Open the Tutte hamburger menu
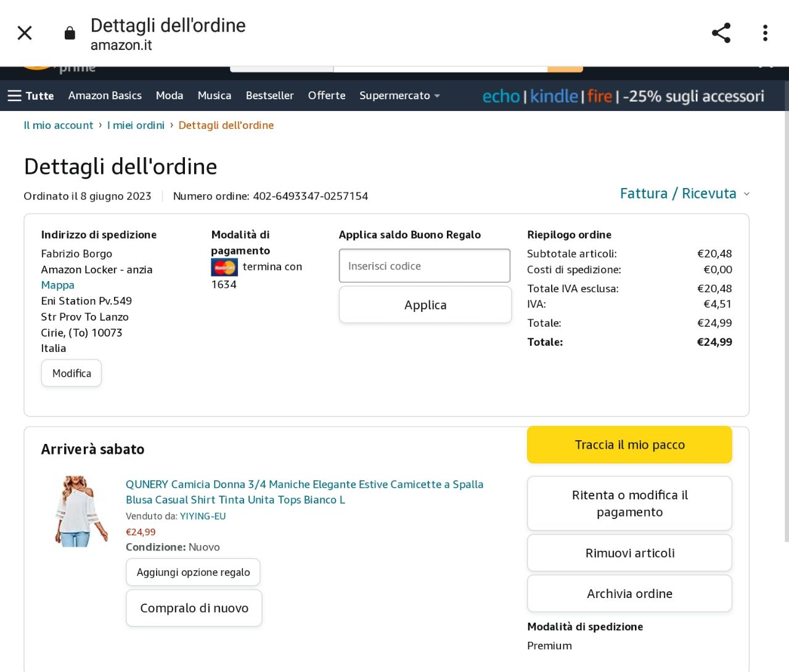Screen dimensions: 789x672 (31, 96)
